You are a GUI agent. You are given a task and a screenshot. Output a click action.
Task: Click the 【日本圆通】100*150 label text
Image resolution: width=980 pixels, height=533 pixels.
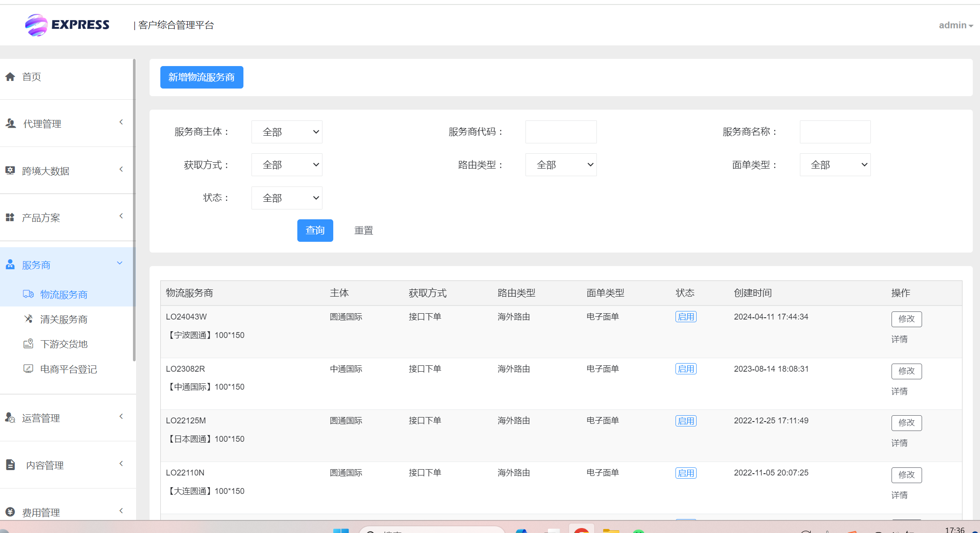point(205,439)
